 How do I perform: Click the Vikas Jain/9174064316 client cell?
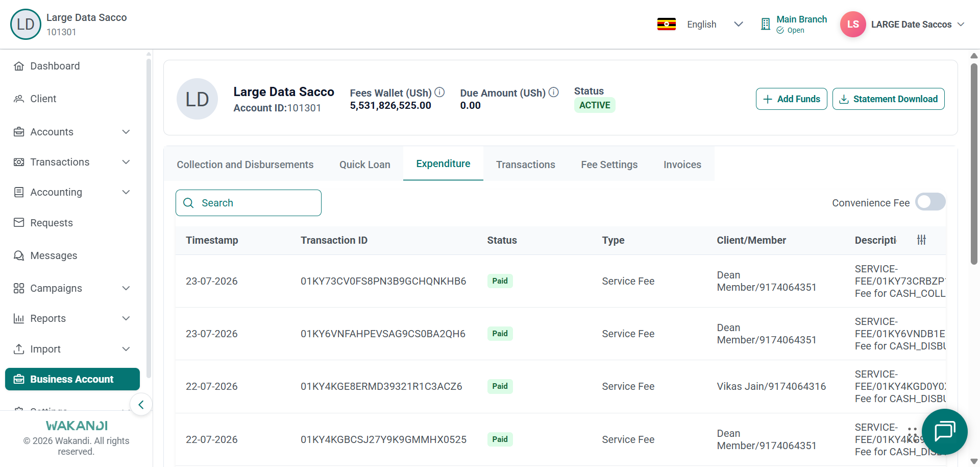coord(771,386)
